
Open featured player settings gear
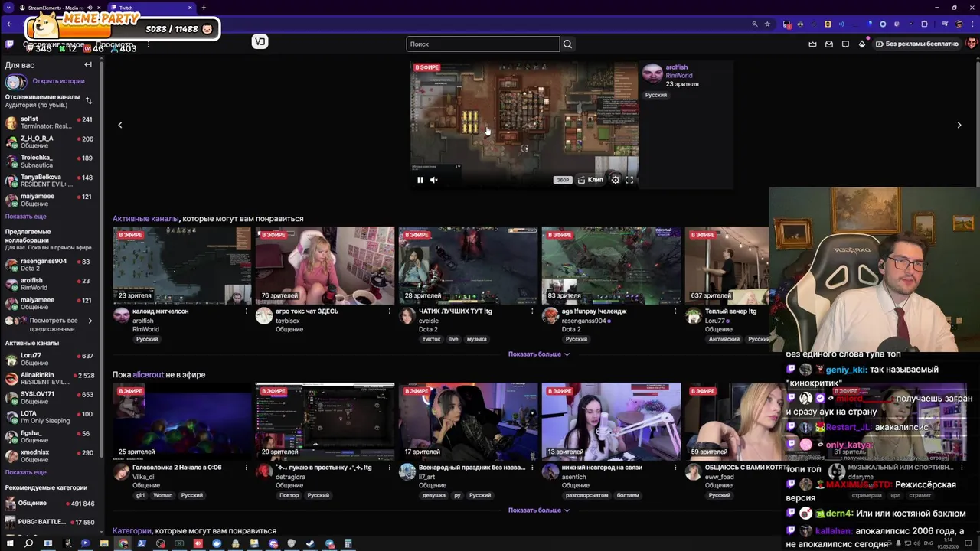point(615,180)
